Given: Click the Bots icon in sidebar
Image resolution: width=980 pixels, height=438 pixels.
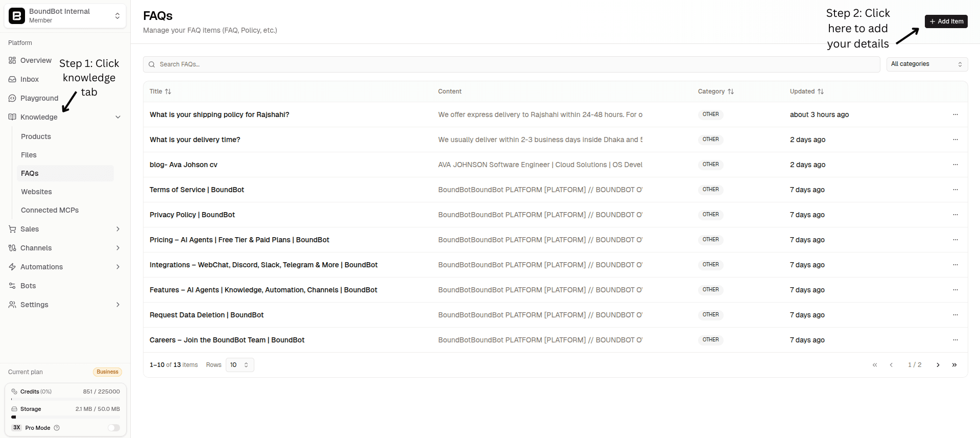Looking at the screenshot, I should [12, 286].
